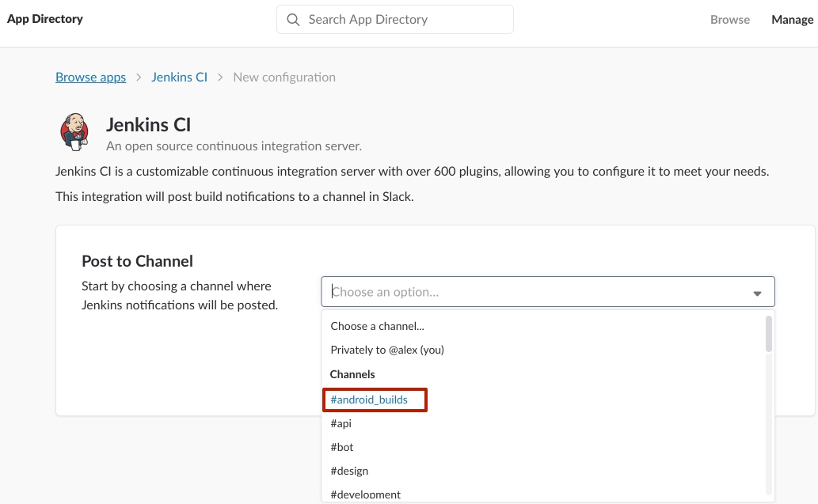
Task: Click the App Directory home title
Action: tap(45, 19)
